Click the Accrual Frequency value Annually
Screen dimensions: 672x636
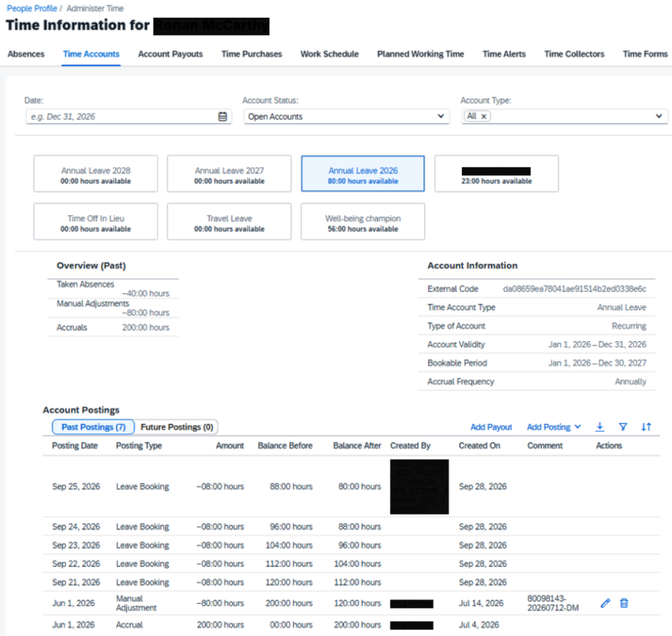631,381
